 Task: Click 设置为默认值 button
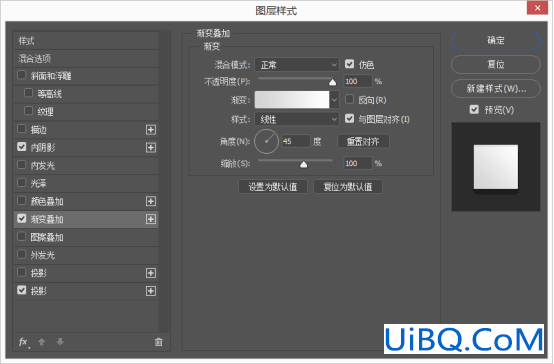[x=273, y=187]
